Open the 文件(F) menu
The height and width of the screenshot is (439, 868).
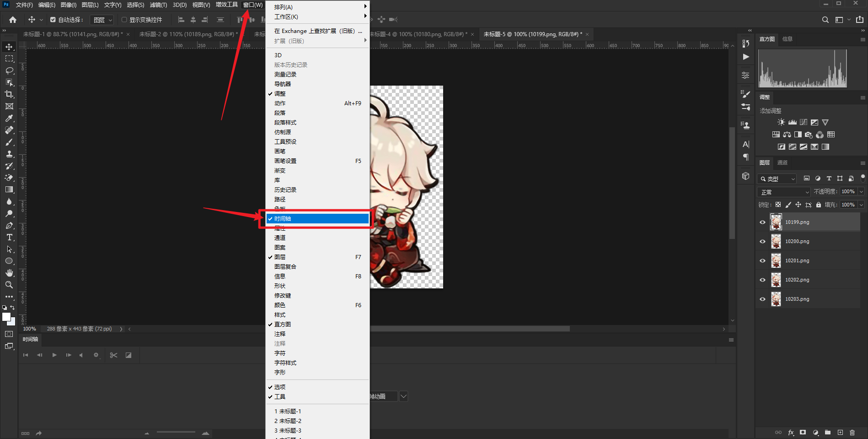24,5
